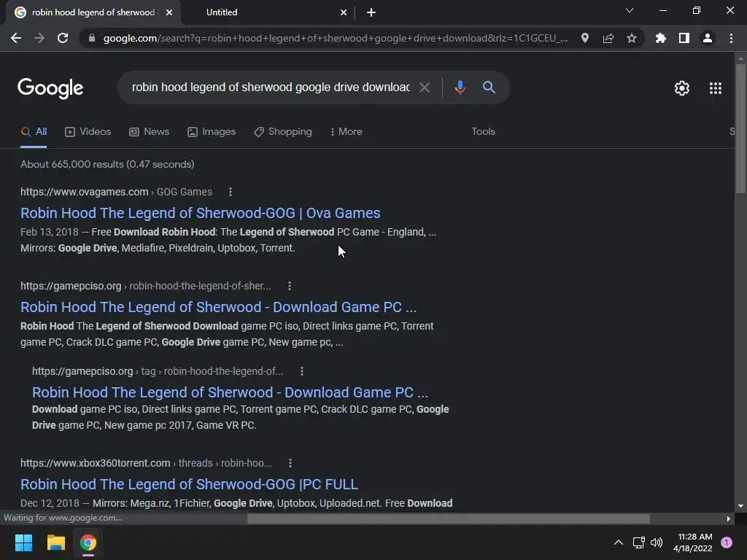Open gamepciso tag Download Game PC link
747x560 pixels.
tap(230, 392)
